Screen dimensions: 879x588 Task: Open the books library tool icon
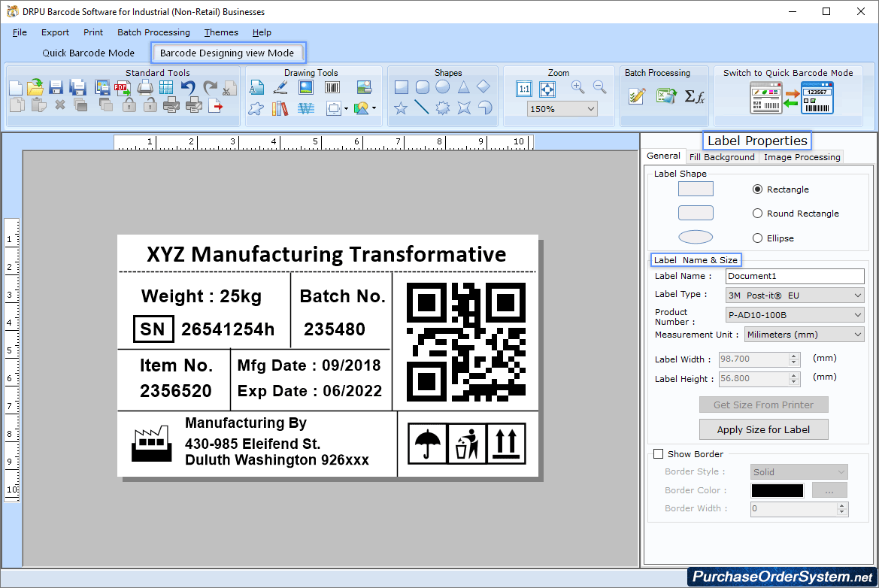[x=280, y=108]
